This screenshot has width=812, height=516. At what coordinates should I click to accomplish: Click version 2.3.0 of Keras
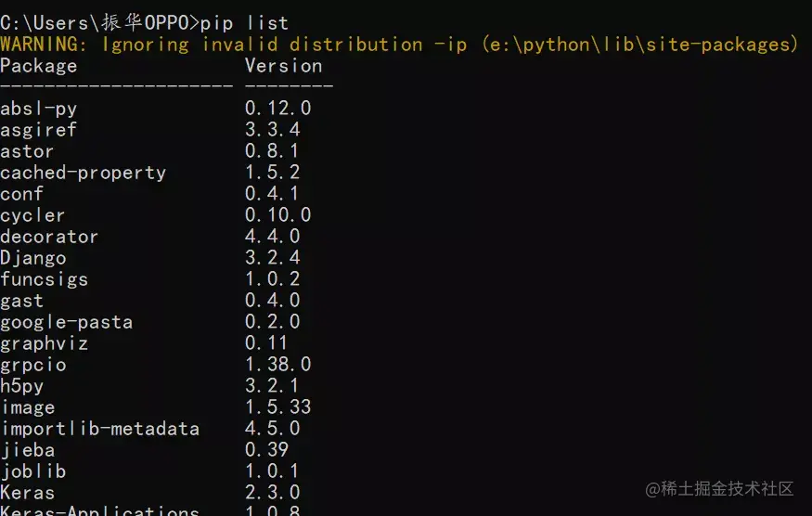point(273,492)
